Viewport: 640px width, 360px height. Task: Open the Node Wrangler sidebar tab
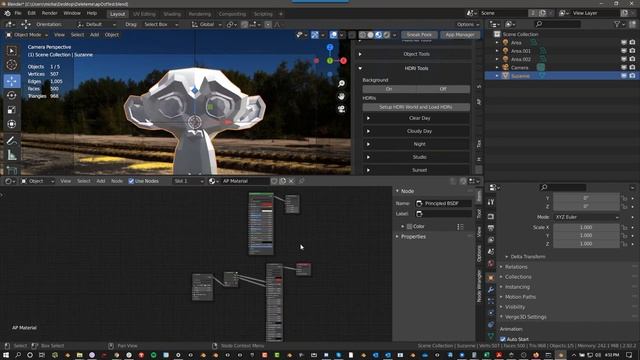(x=479, y=286)
